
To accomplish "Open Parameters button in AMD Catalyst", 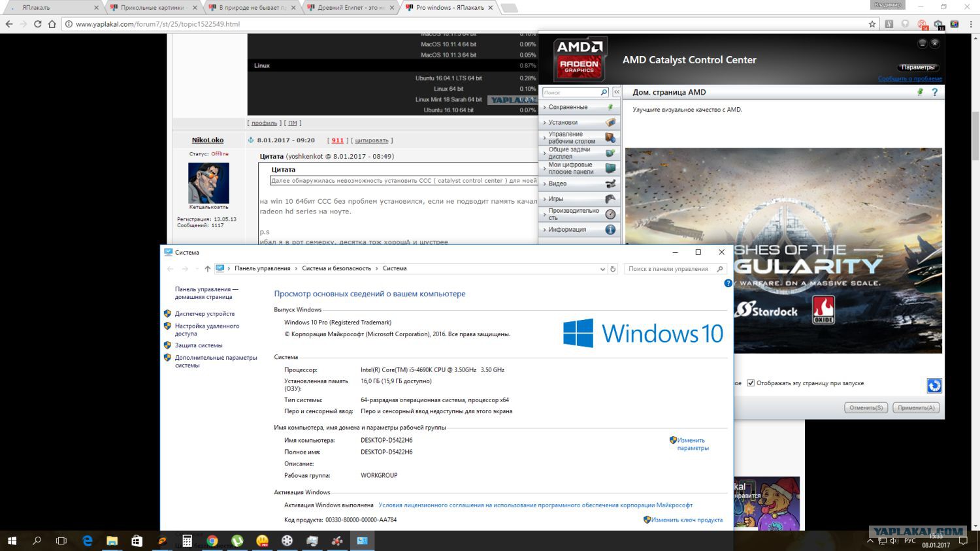I will 918,67.
